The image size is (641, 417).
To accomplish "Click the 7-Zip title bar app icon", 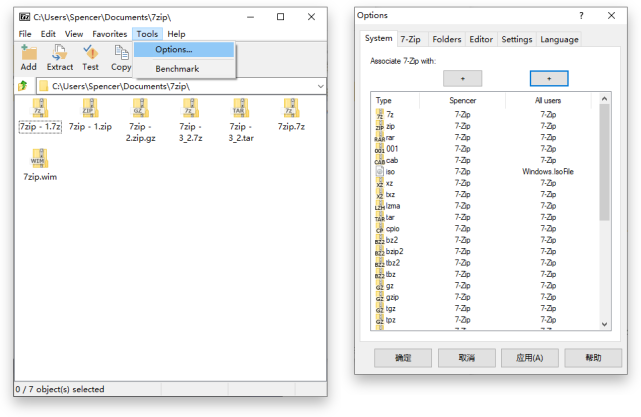I will click(25, 17).
